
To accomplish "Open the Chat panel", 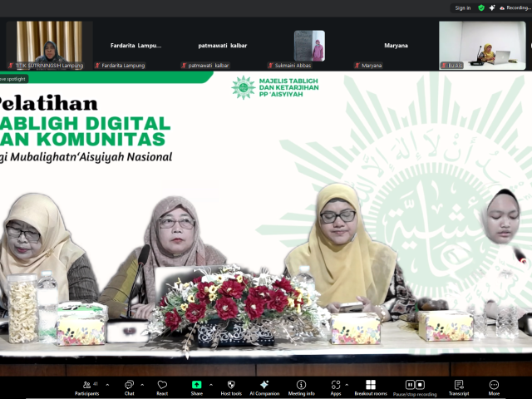I will point(130,388).
